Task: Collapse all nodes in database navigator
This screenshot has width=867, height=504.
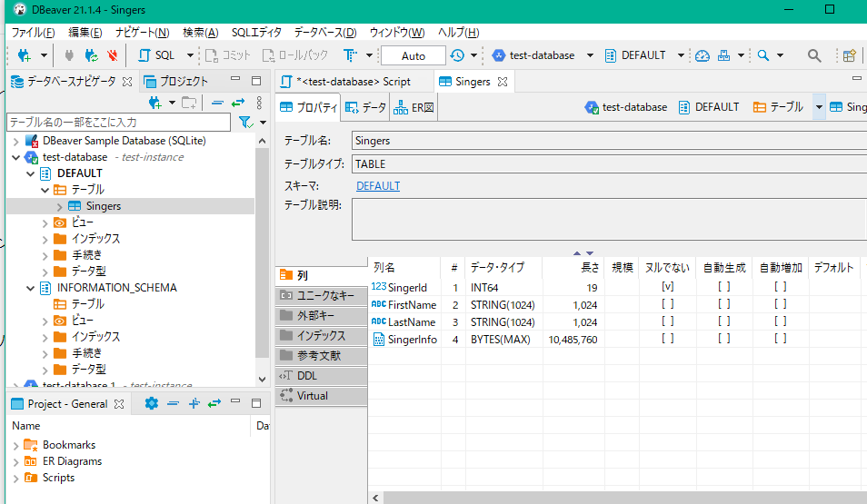Action: click(217, 103)
